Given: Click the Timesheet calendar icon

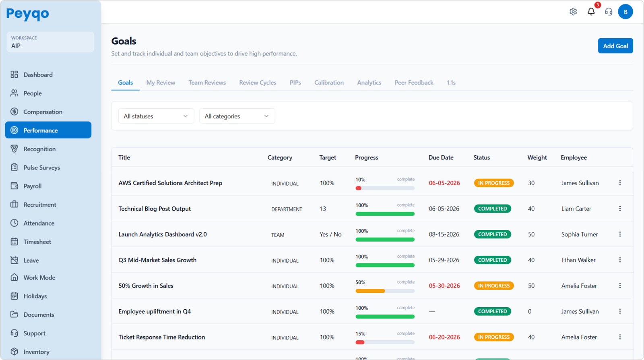Looking at the screenshot, I should 14,242.
